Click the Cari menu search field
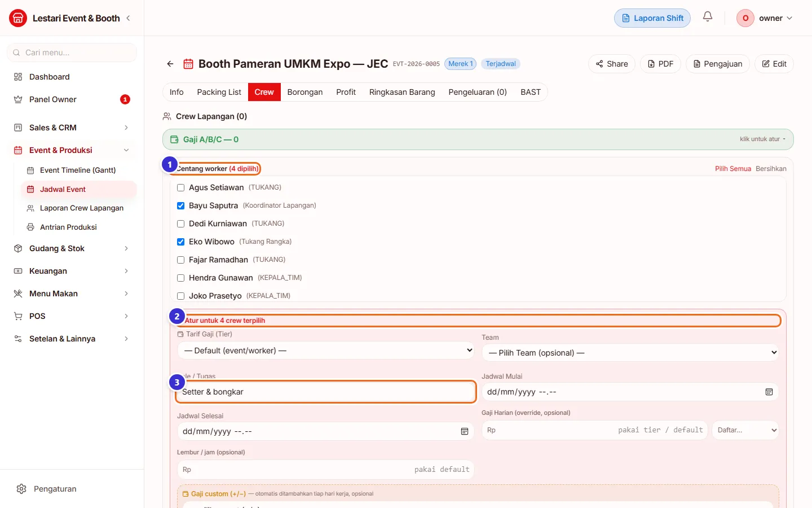Screen dimensions: 812x508 pos(72,52)
